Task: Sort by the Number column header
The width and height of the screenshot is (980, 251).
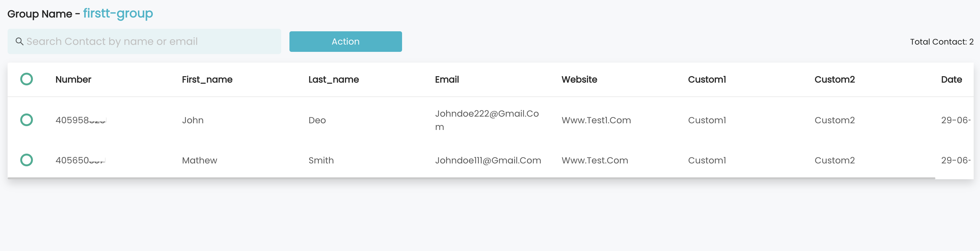Action: pyautogui.click(x=73, y=79)
